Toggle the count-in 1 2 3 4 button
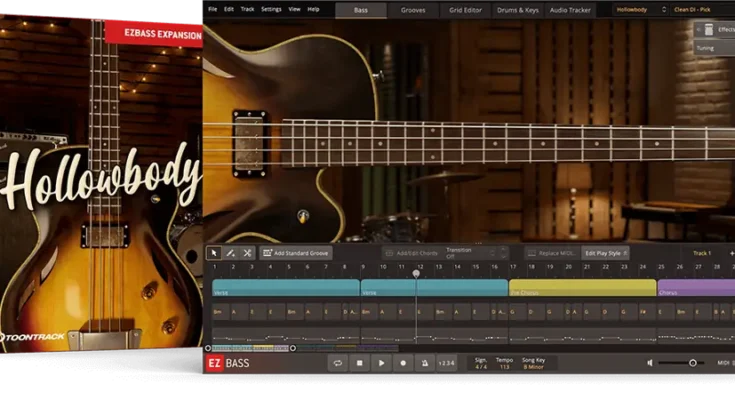The image size is (735, 400). 449,363
